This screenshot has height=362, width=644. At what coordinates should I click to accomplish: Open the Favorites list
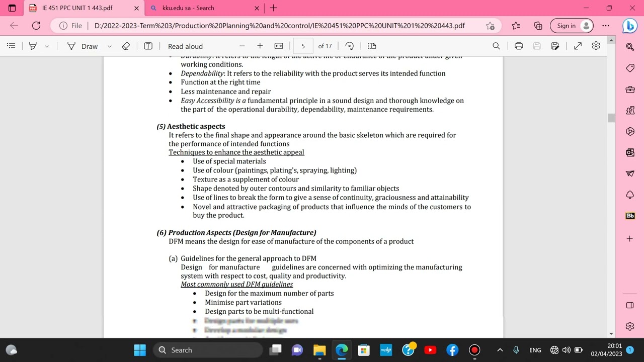pos(516,26)
